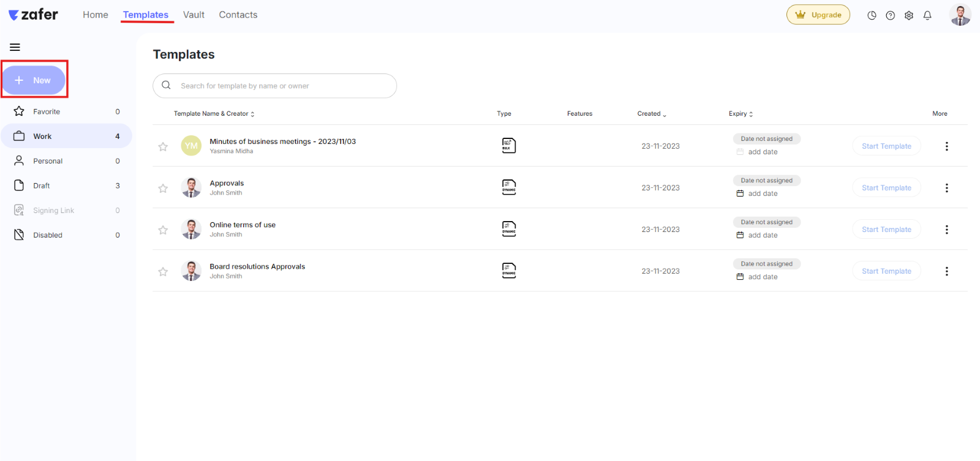This screenshot has height=461, width=980.
Task: Open the Favorite folder in sidebar
Action: [x=66, y=111]
